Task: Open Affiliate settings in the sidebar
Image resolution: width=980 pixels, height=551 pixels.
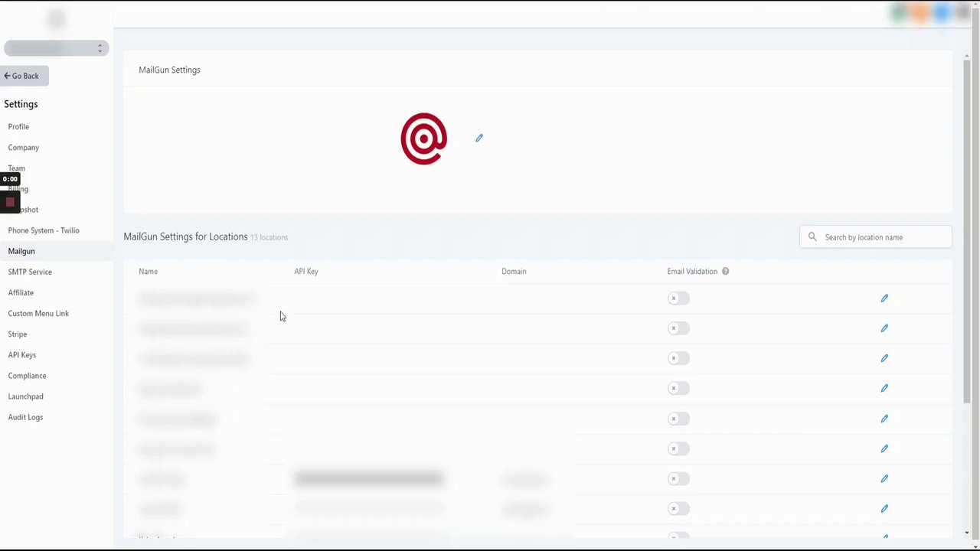Action: 21,292
